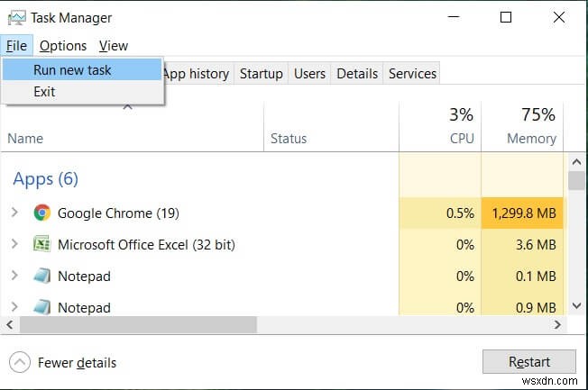Click the Fewer details circle arrow icon
588x390 pixels.
tap(20, 363)
